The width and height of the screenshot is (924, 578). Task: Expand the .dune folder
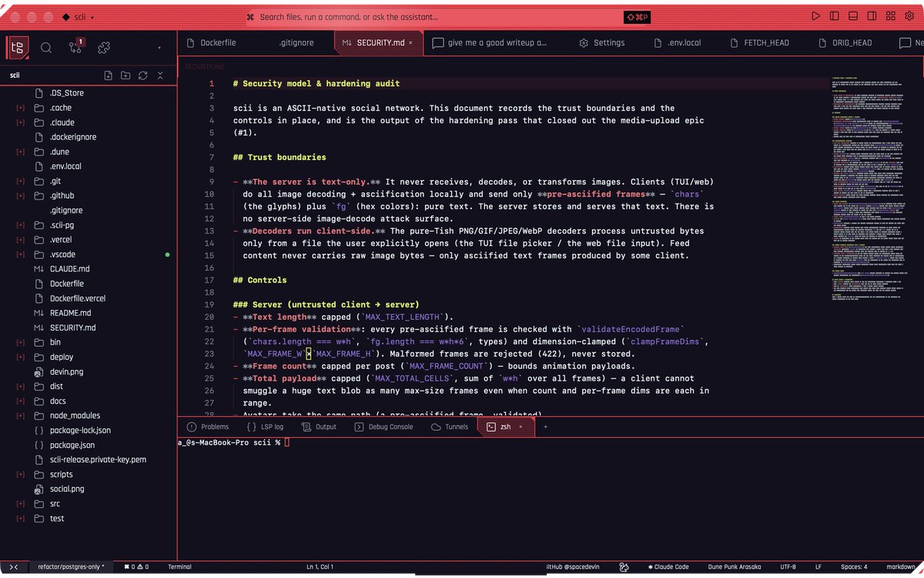tap(20, 152)
